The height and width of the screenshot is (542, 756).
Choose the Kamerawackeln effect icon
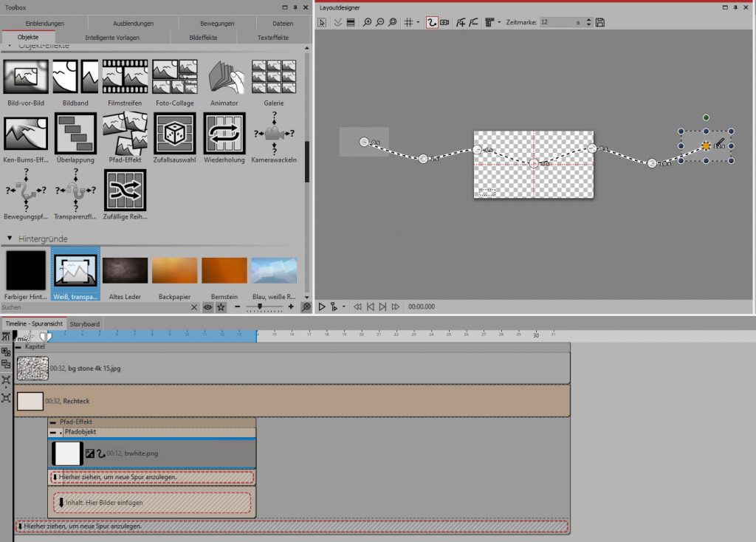pos(274,132)
